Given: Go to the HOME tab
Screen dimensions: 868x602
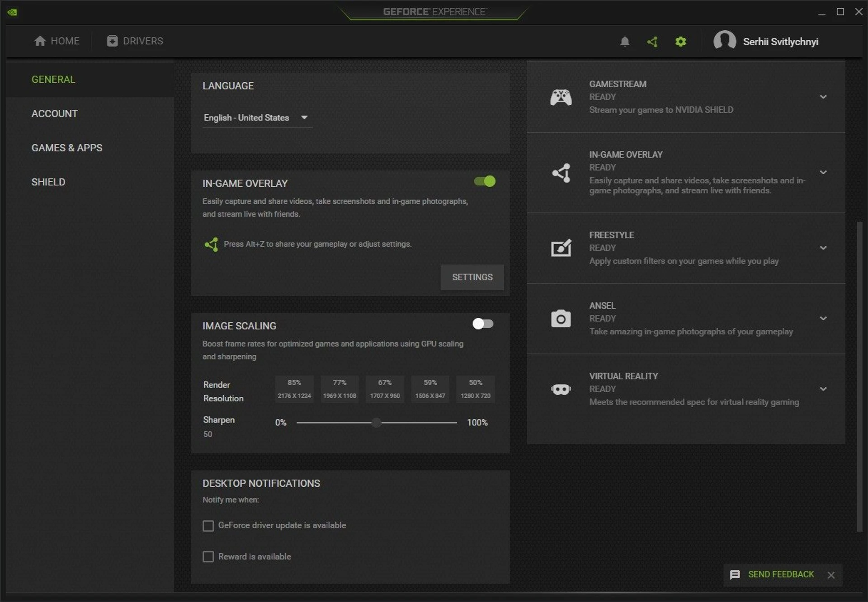Looking at the screenshot, I should coord(57,41).
